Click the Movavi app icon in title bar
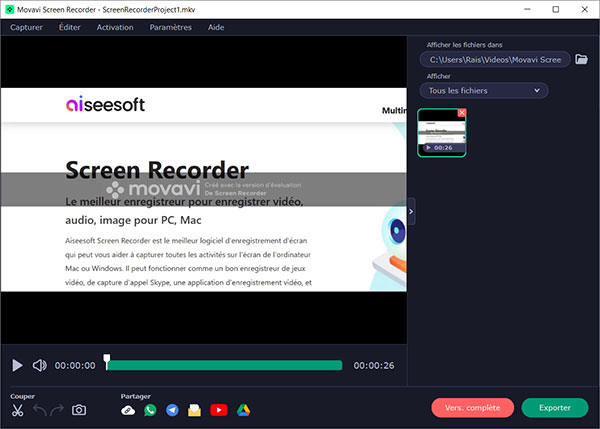600x429 pixels. click(10, 10)
